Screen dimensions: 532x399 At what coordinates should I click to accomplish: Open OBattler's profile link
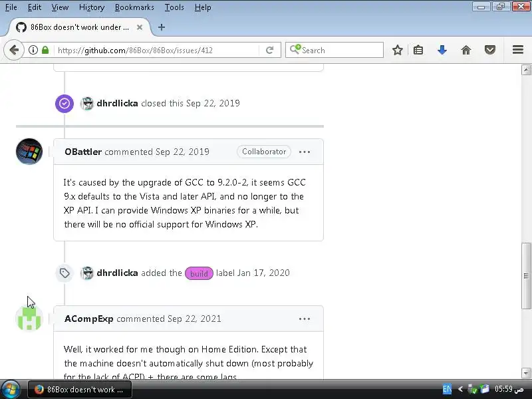point(83,152)
